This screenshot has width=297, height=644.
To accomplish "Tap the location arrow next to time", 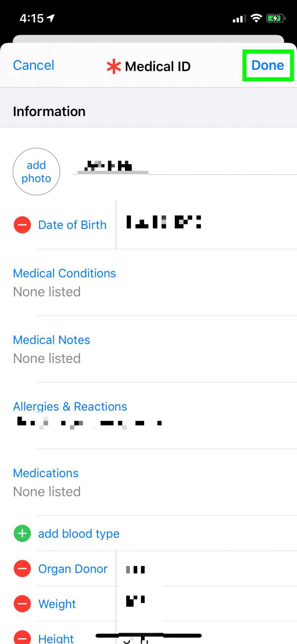I will tap(51, 18).
